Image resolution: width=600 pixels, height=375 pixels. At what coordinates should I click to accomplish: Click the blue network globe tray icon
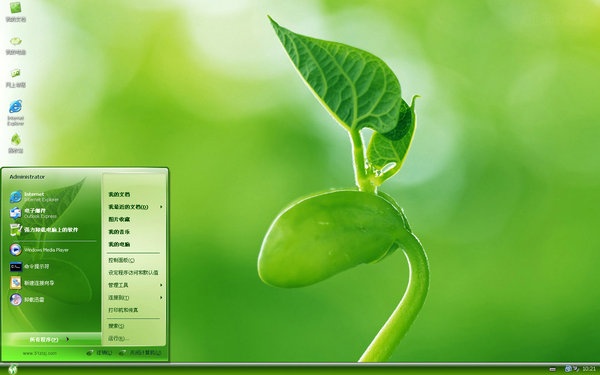coord(569,368)
